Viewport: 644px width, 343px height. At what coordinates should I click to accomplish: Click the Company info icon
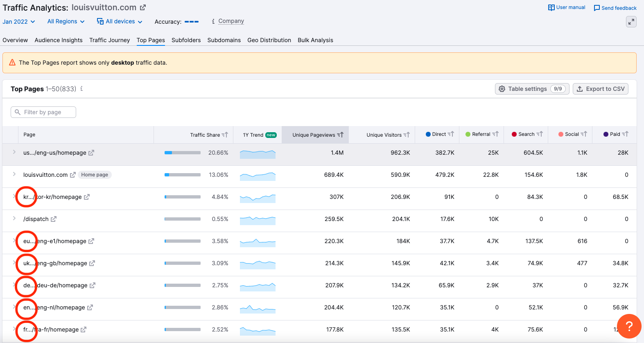[x=213, y=21]
